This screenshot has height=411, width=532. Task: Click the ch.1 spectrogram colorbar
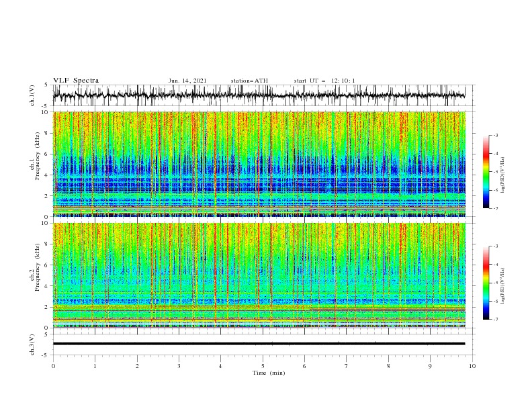coord(486,171)
